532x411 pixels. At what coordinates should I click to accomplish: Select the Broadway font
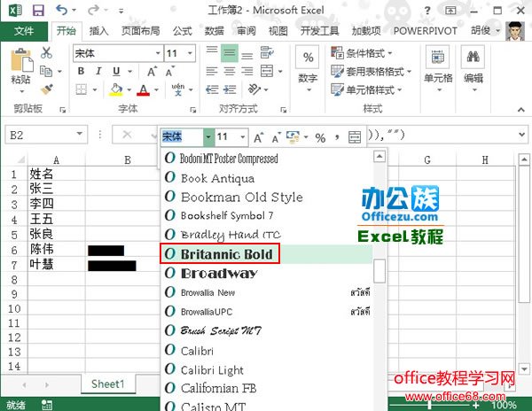tap(266, 273)
